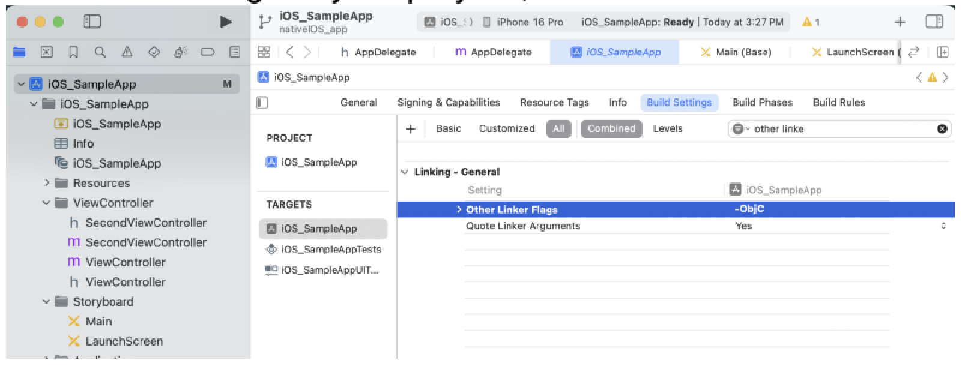Open the LaunchScreen editor tab
The height and width of the screenshot is (372, 980).
[856, 52]
